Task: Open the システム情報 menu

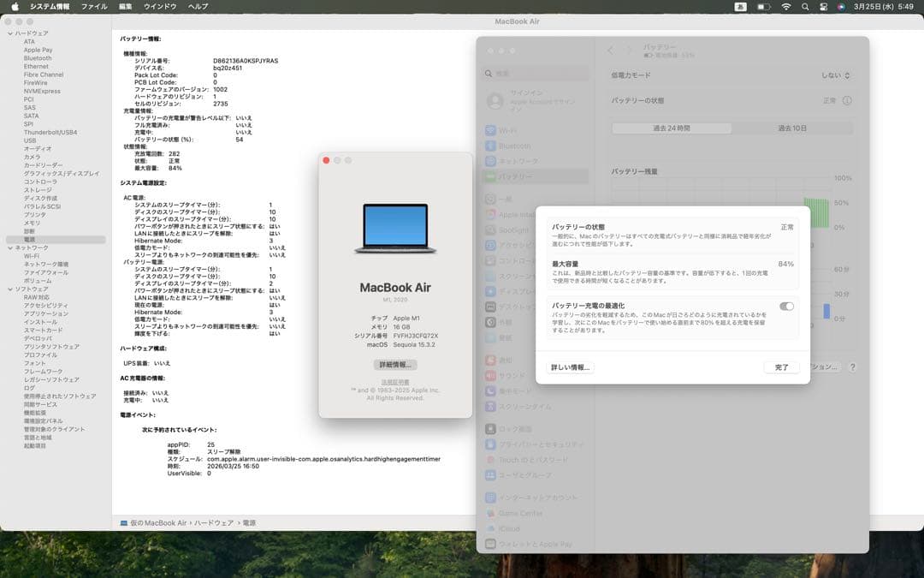Action: coord(50,7)
